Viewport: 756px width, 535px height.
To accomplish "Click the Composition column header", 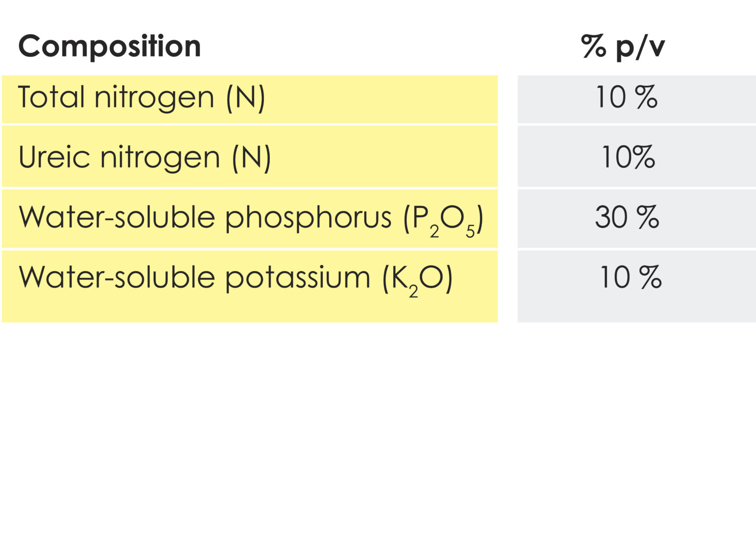I will 109,47.
